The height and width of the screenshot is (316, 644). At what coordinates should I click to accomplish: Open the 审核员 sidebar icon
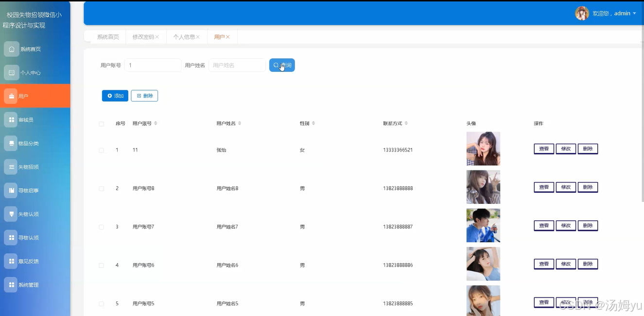coord(11,120)
